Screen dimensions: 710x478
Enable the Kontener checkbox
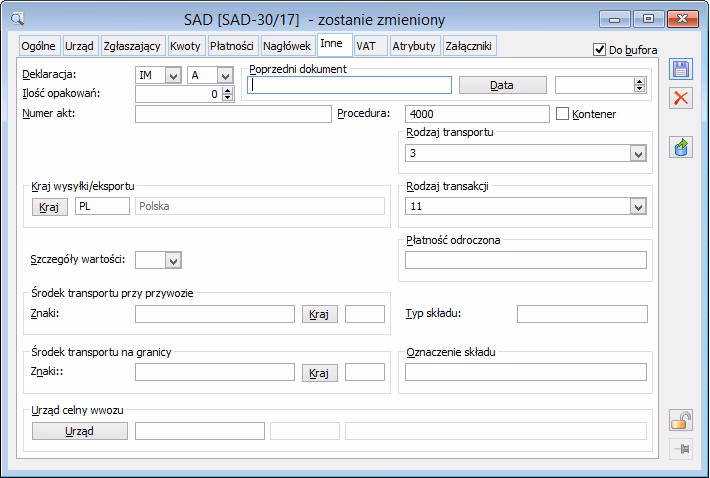point(562,114)
